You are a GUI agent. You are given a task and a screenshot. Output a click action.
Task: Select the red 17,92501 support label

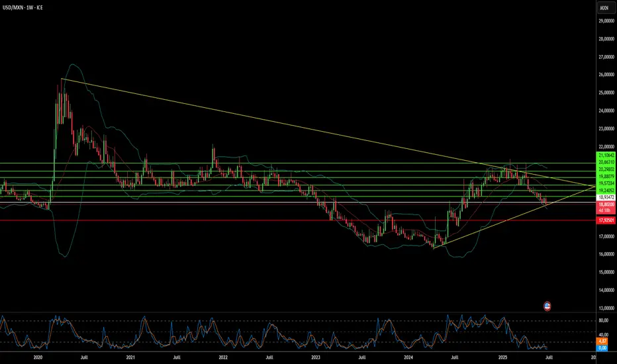tap(606, 220)
